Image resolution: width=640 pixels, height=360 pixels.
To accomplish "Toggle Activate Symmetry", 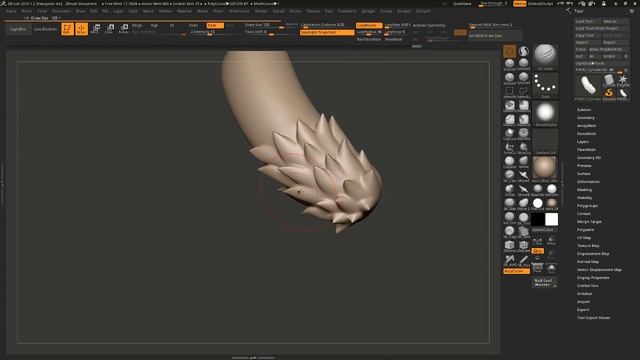I will [x=429, y=25].
